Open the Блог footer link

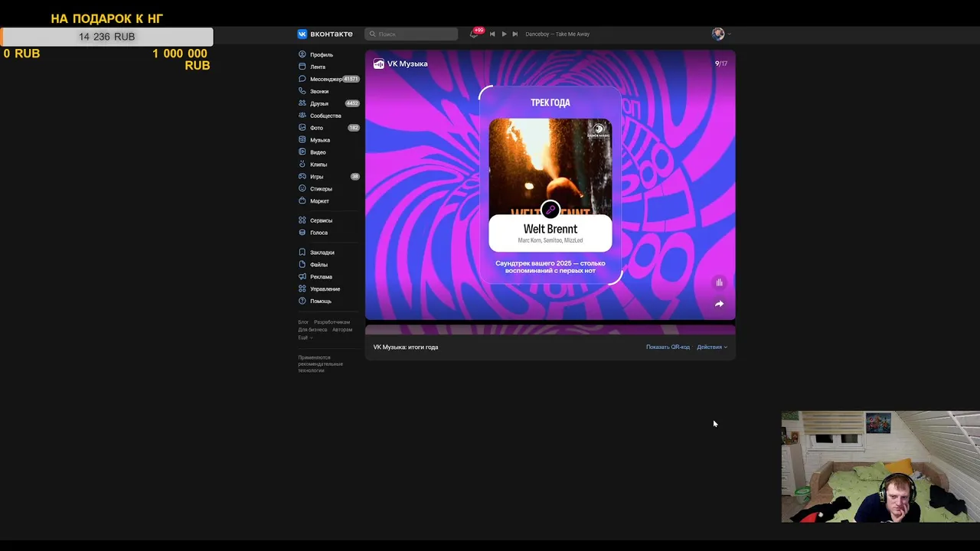click(x=303, y=322)
